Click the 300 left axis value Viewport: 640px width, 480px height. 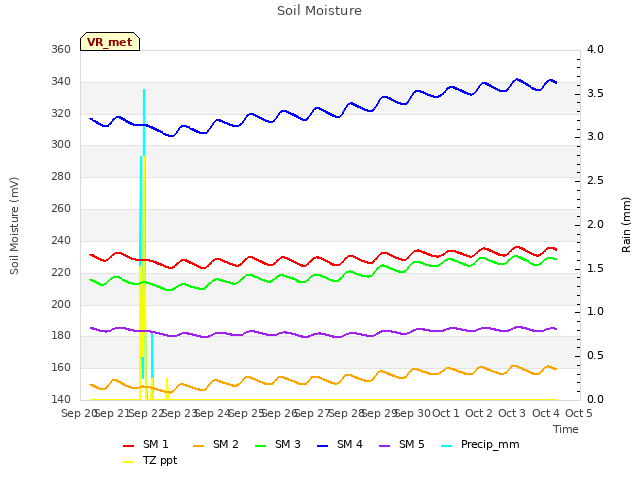61,144
